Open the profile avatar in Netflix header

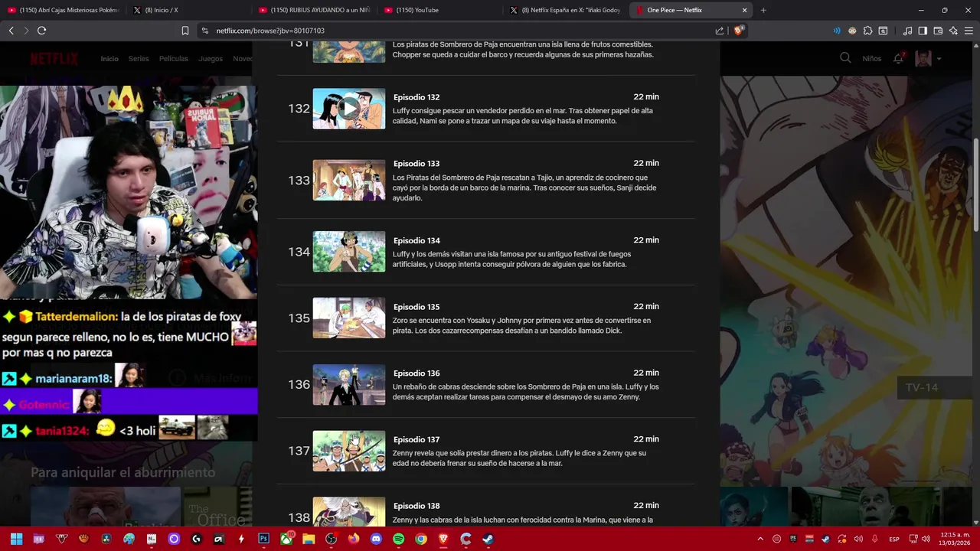tap(923, 58)
